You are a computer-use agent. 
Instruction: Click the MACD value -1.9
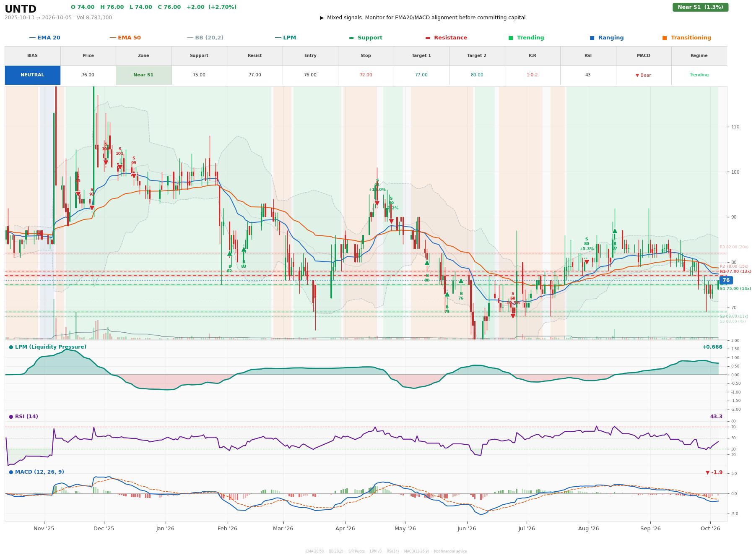tap(714, 472)
